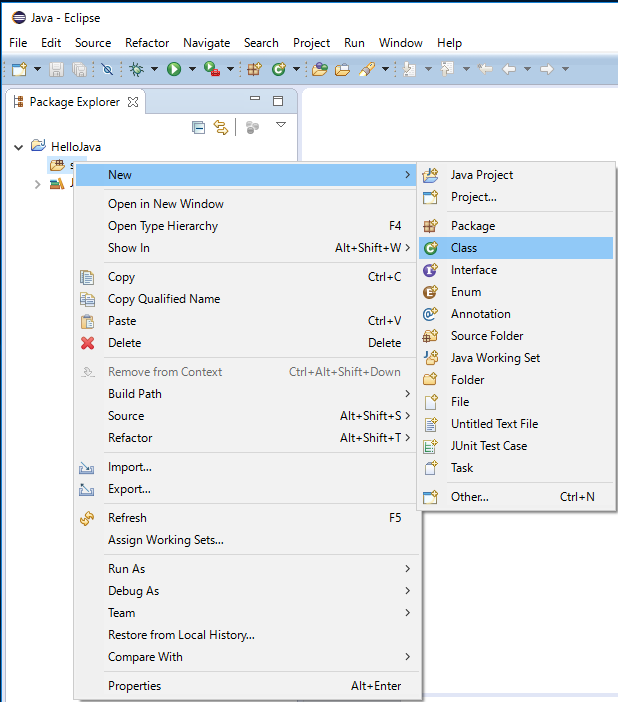
Task: Choose Source Folder in the New submenu
Action: pyautogui.click(x=516, y=336)
